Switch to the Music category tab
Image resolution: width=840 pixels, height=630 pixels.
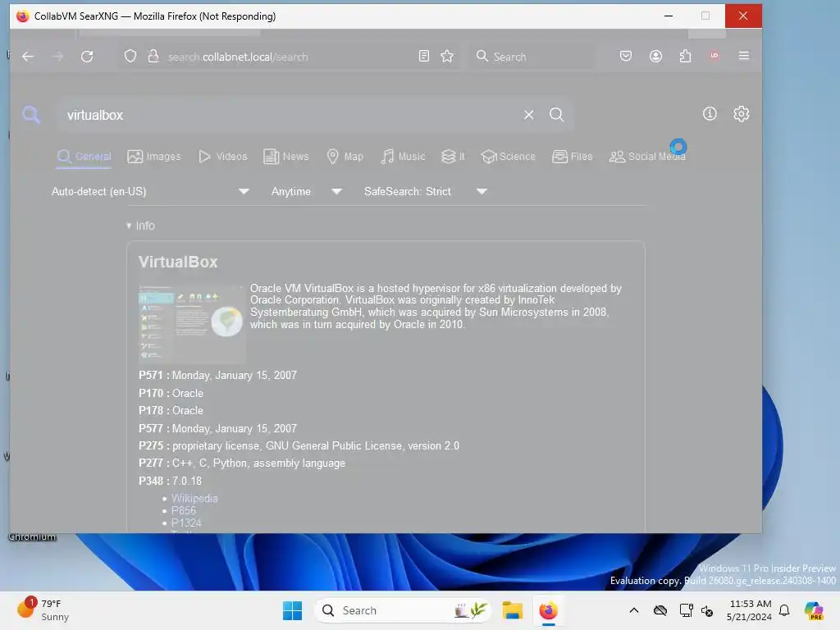[x=403, y=157]
